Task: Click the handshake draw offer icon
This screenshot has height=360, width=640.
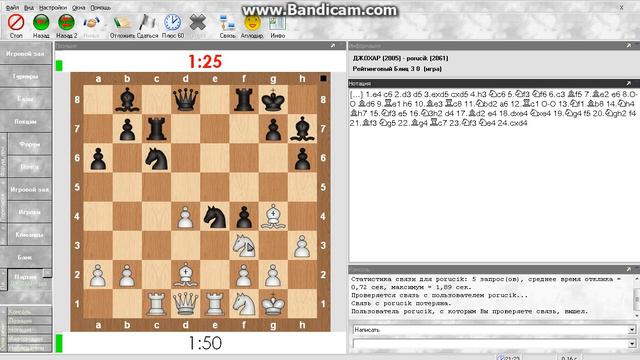Action: click(91, 22)
